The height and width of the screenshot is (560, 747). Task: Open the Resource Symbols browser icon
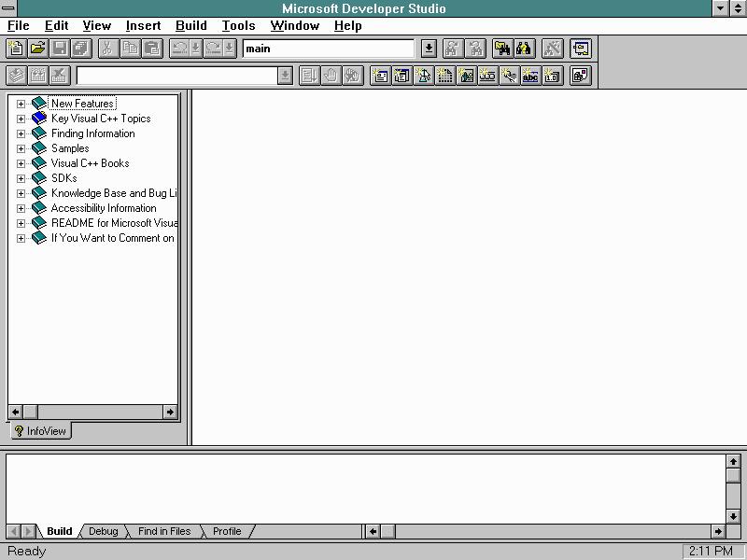click(579, 76)
